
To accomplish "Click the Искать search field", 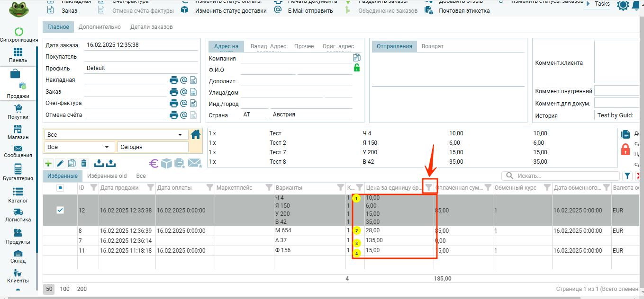I will coord(564,176).
